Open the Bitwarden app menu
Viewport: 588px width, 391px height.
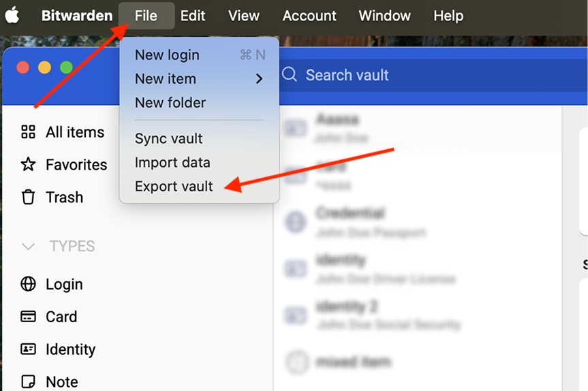[77, 16]
